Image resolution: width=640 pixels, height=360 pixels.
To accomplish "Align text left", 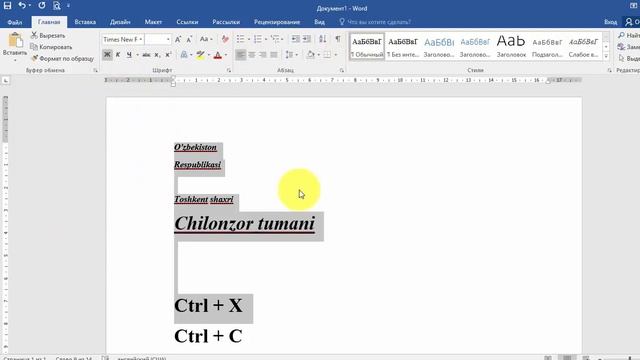I will (x=241, y=55).
